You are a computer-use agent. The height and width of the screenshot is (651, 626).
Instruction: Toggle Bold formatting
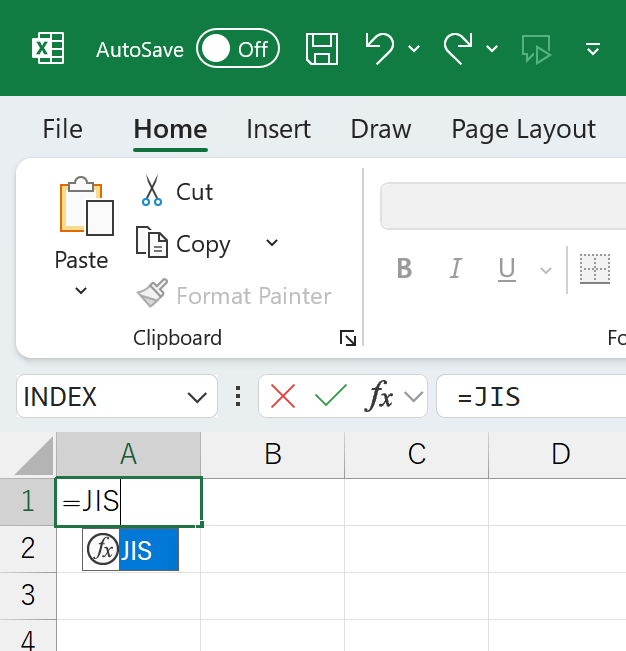click(x=404, y=268)
